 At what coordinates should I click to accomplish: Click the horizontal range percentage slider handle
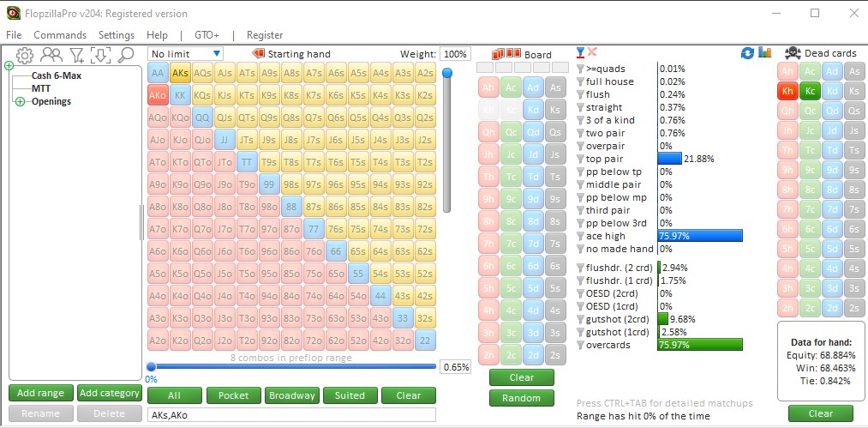coord(151,367)
